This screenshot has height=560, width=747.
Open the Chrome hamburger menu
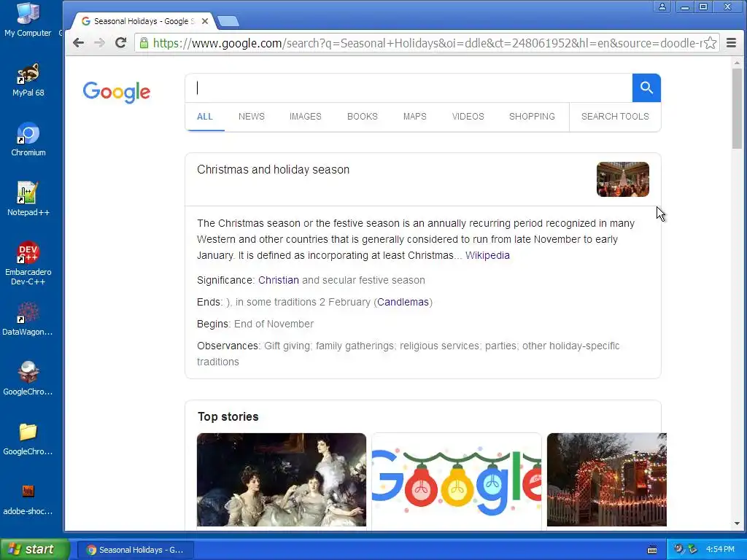[731, 43]
